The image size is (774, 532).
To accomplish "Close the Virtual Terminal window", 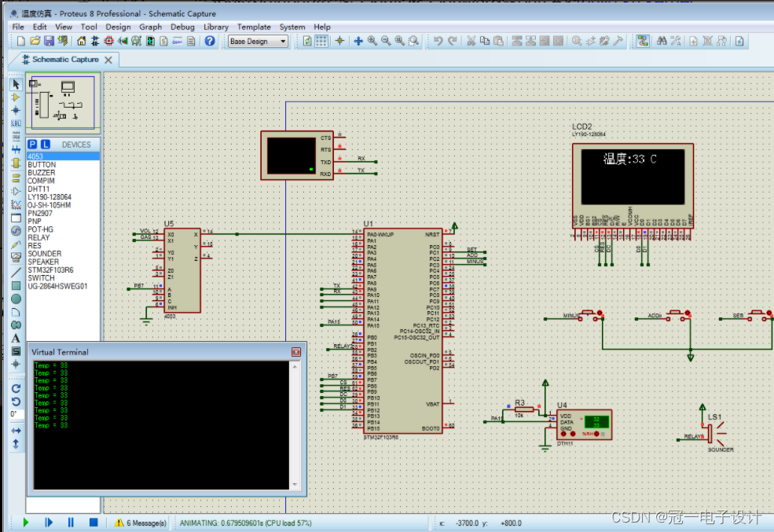I will 296,352.
